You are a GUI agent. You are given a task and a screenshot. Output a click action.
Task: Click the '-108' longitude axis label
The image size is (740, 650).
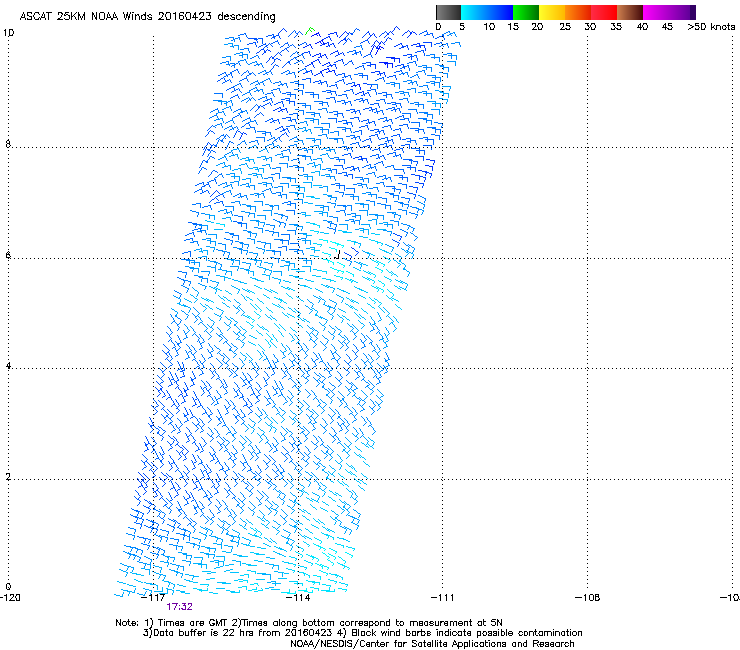coord(588,598)
